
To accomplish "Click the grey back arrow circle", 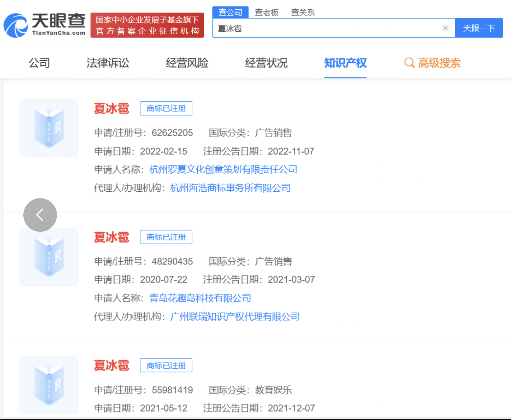I will [x=40, y=215].
